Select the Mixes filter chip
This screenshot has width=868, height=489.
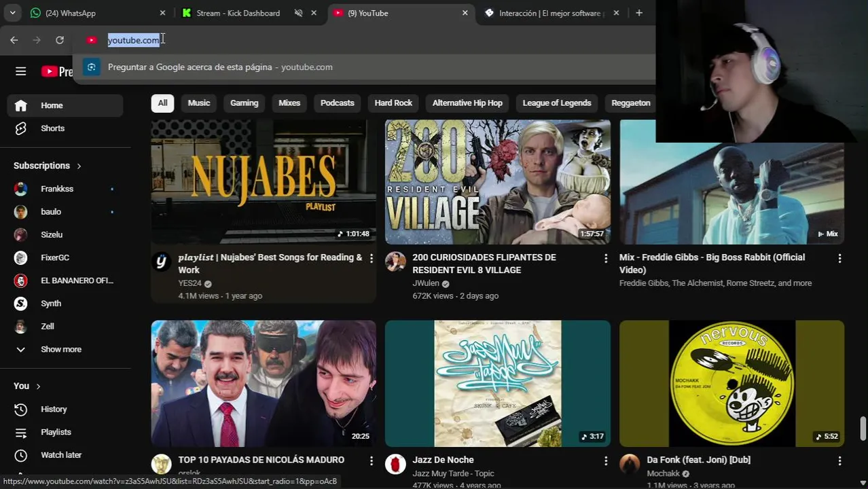pyautogui.click(x=289, y=103)
